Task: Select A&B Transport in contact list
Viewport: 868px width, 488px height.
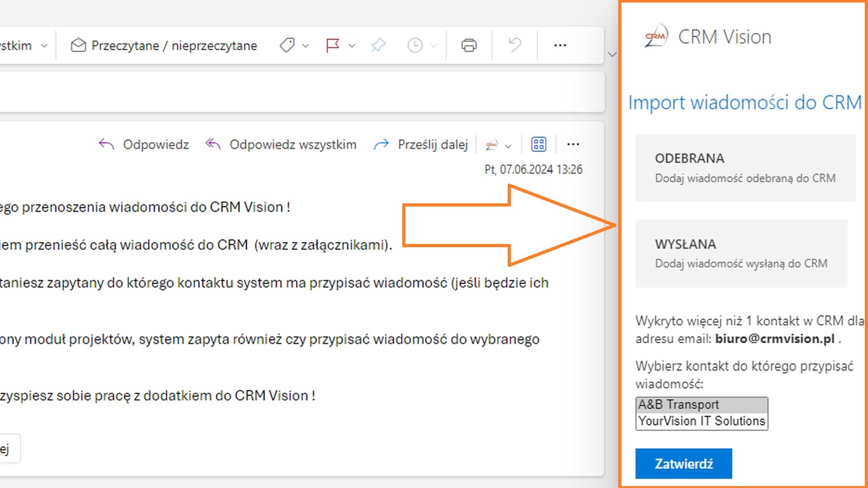Action: [702, 405]
